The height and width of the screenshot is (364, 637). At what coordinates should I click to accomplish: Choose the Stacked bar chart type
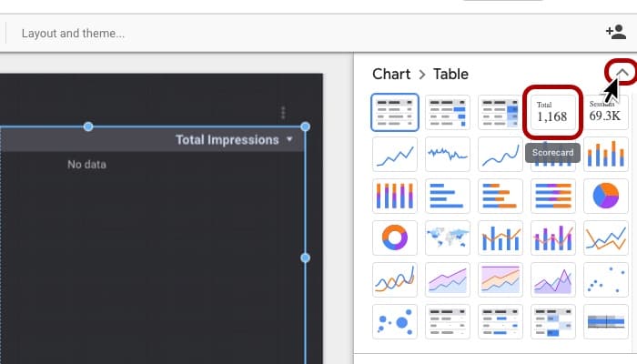tap(500, 197)
